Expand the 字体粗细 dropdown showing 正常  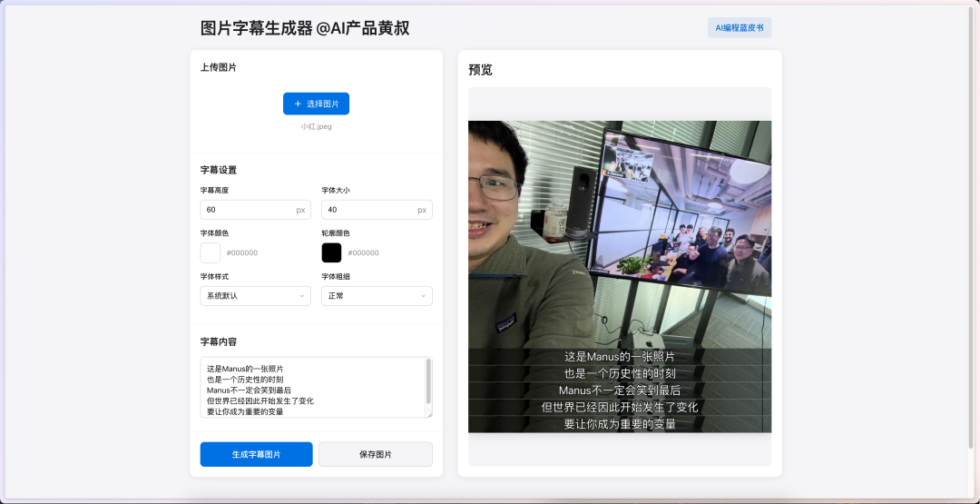tap(377, 296)
